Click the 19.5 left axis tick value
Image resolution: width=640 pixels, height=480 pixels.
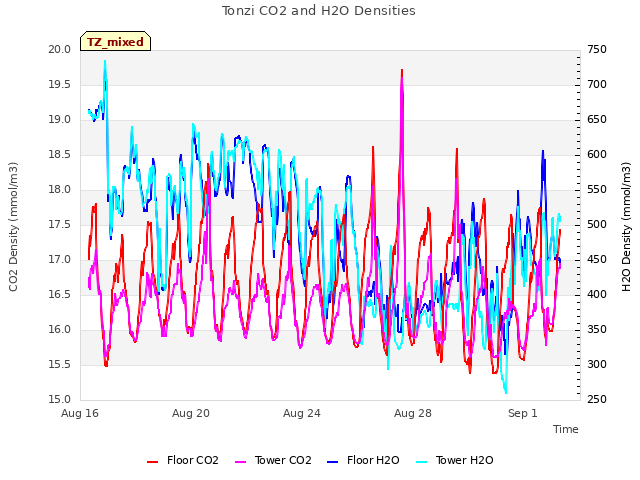[x=60, y=84]
